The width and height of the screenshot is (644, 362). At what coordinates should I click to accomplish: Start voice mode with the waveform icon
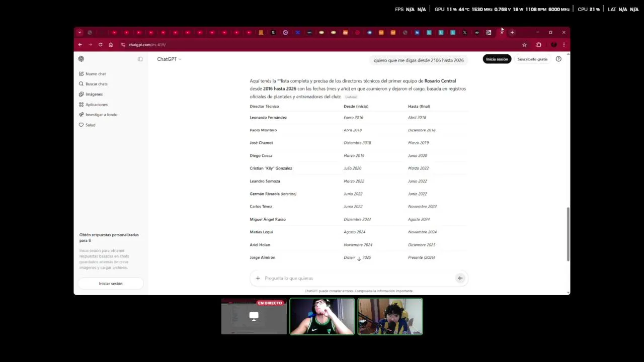pyautogui.click(x=460, y=278)
